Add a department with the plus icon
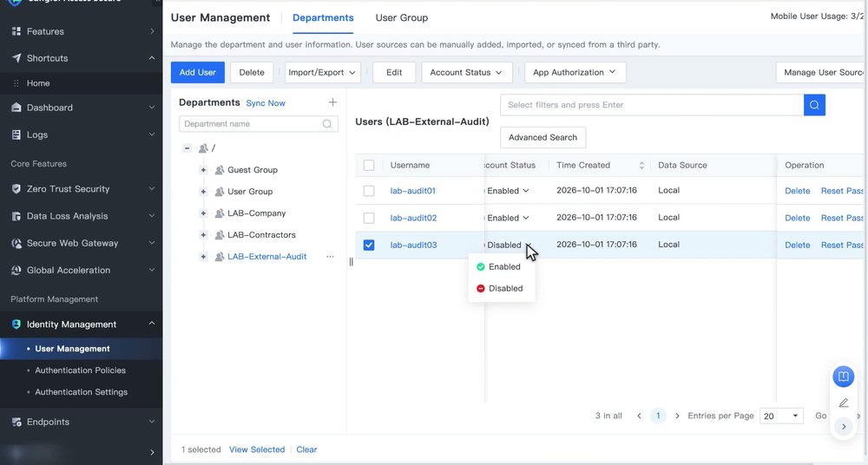Image resolution: width=868 pixels, height=465 pixels. (332, 102)
